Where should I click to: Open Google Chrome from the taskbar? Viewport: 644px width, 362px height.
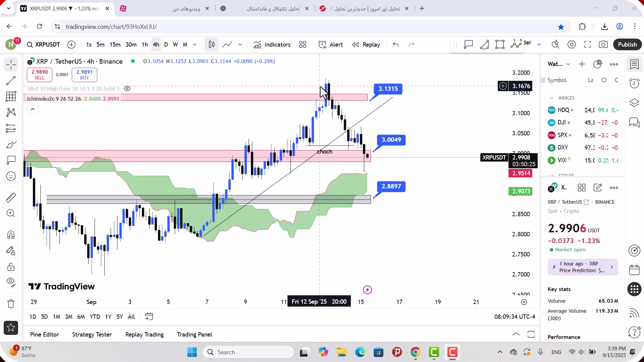click(415, 352)
